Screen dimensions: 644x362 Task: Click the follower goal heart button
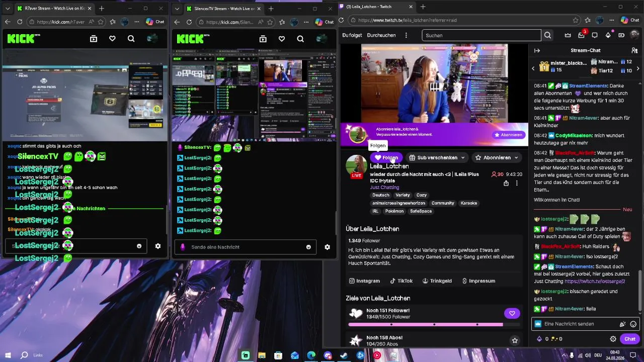click(x=512, y=313)
